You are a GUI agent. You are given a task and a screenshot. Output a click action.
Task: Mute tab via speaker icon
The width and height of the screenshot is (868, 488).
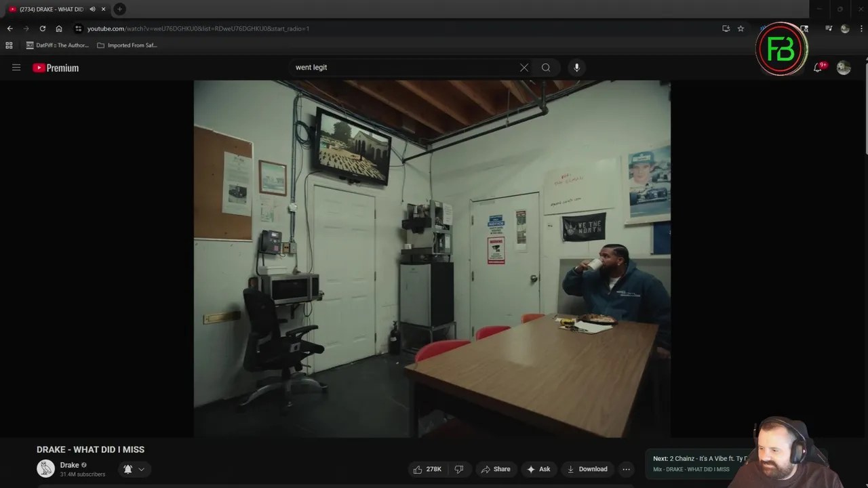[92, 9]
